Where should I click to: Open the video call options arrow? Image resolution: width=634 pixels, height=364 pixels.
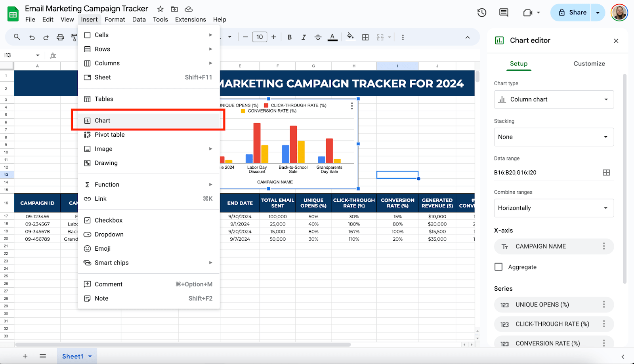coord(538,13)
